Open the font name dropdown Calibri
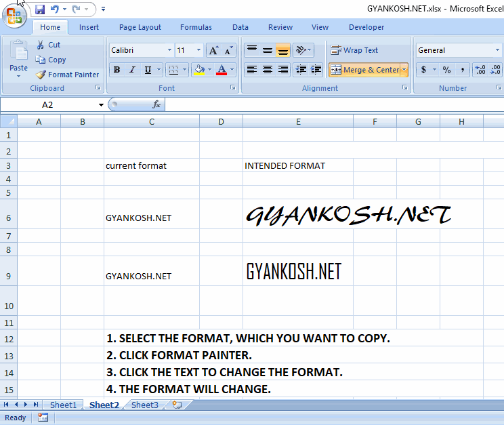 (169, 50)
